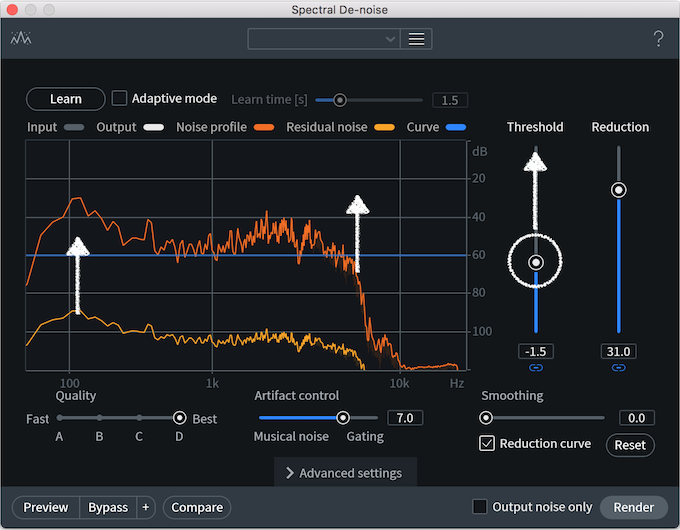680x530 pixels.
Task: Click the Render button
Action: pos(634,507)
